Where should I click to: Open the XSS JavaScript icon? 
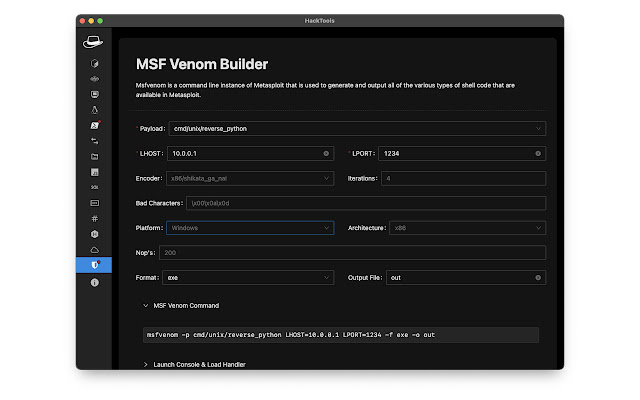[x=94, y=172]
